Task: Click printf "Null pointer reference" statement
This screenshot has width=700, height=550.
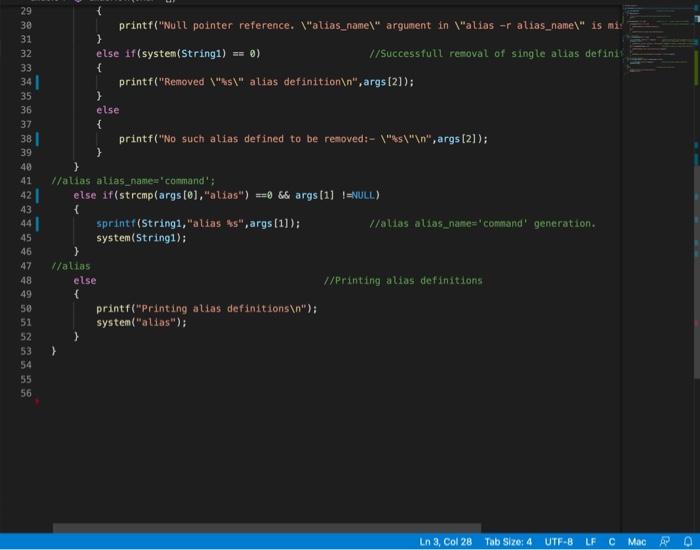Action: coord(370,25)
